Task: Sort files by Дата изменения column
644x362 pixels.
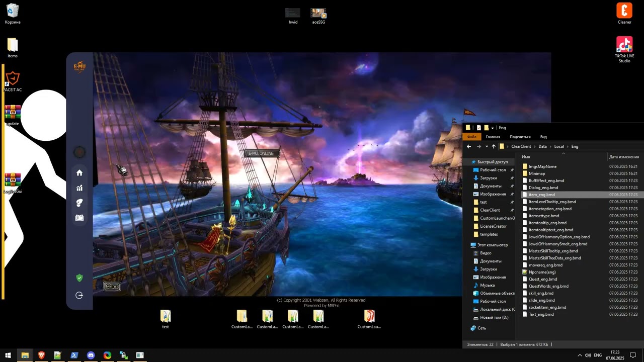Action: pyautogui.click(x=624, y=157)
